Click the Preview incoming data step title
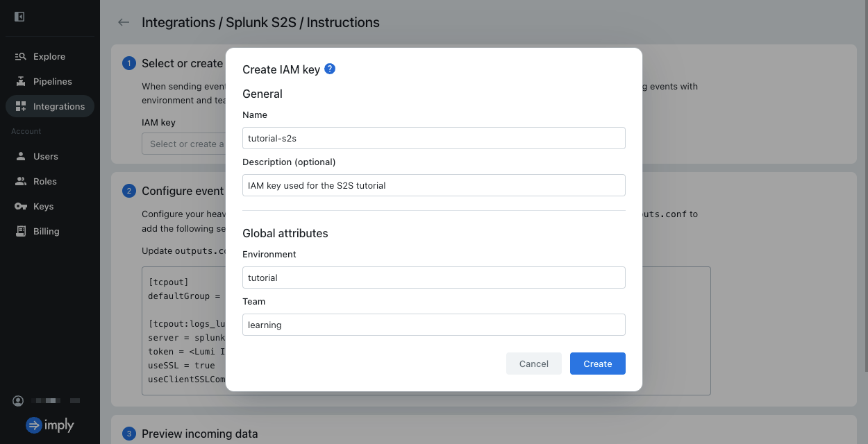Viewport: 868px width, 444px height. coord(200,434)
